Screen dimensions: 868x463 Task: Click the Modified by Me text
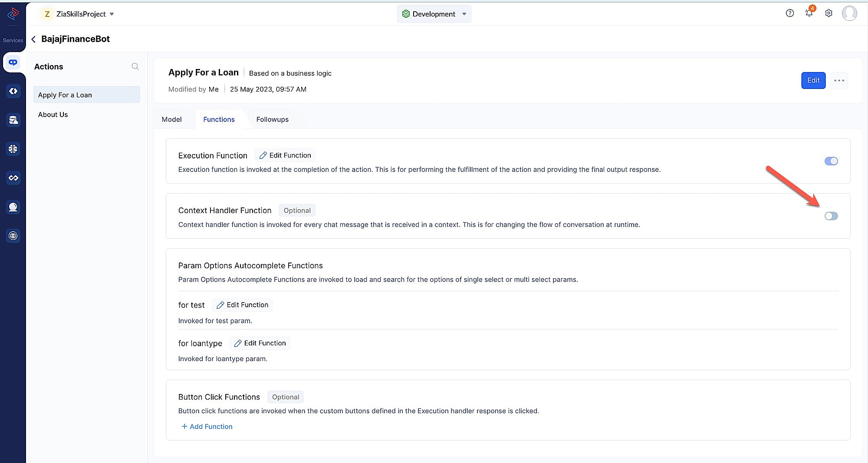tap(194, 89)
